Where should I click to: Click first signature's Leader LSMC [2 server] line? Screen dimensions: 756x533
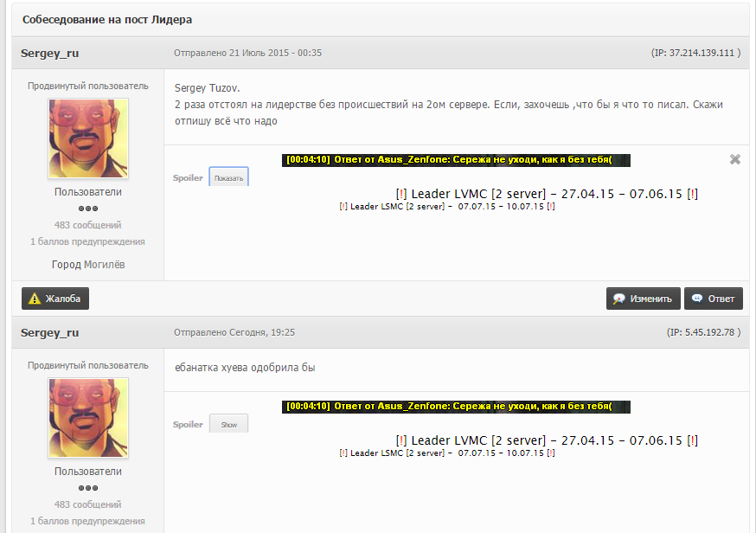click(x=447, y=207)
